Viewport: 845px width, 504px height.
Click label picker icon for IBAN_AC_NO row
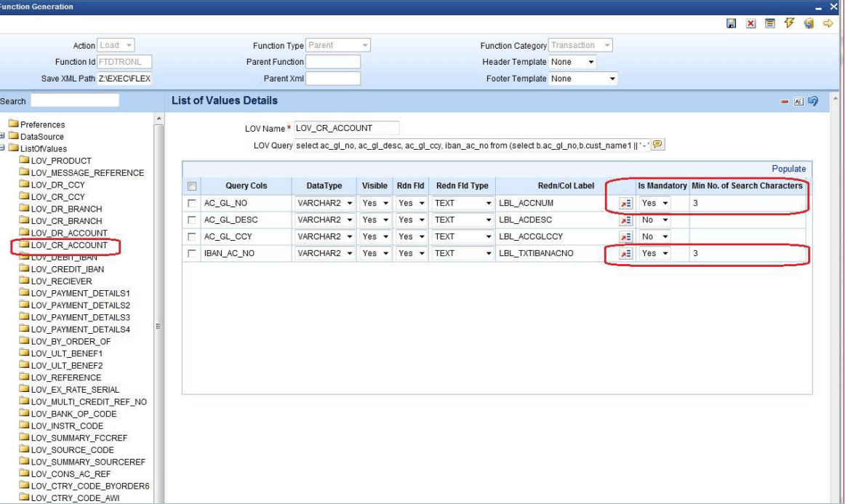click(x=625, y=253)
